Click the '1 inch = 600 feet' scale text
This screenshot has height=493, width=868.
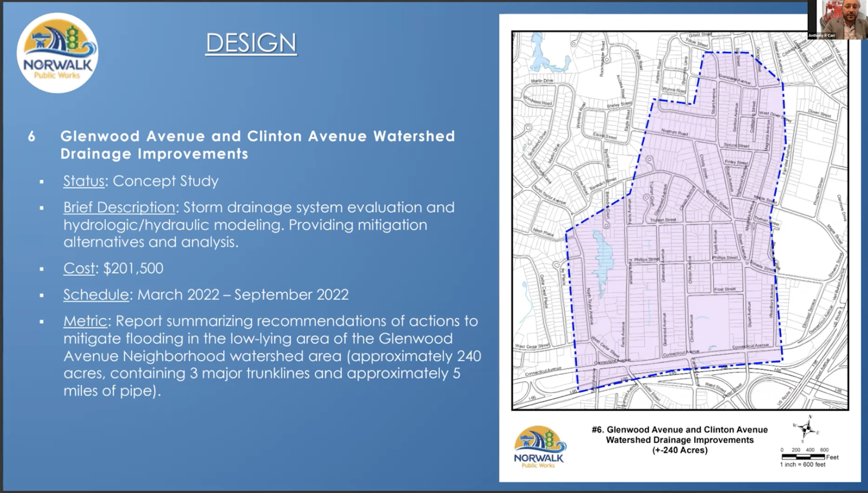[803, 465]
